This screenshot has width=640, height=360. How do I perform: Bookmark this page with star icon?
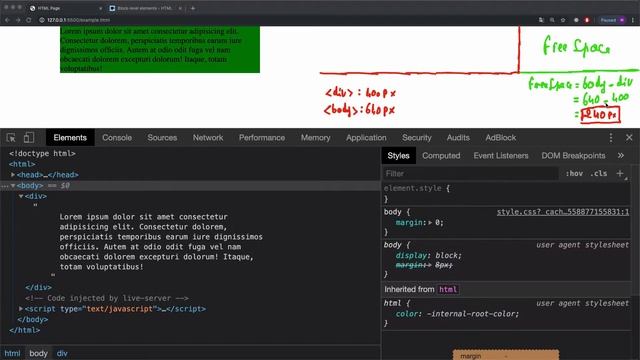click(563, 20)
